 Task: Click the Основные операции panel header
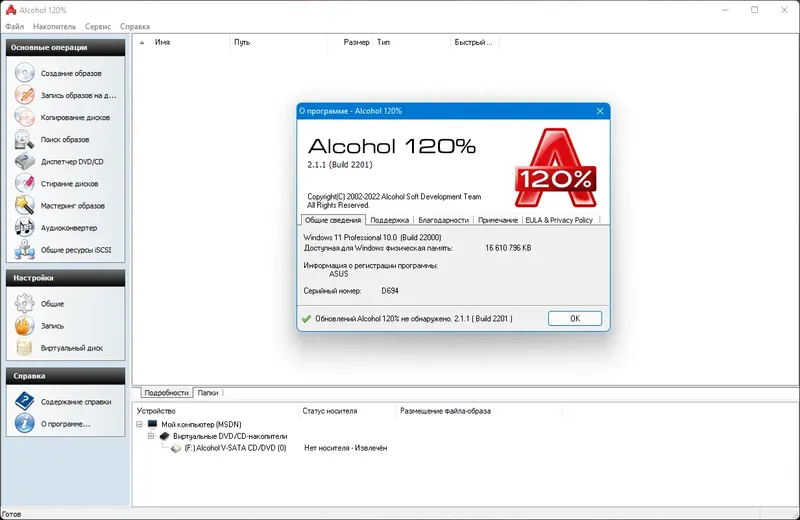pos(65,47)
